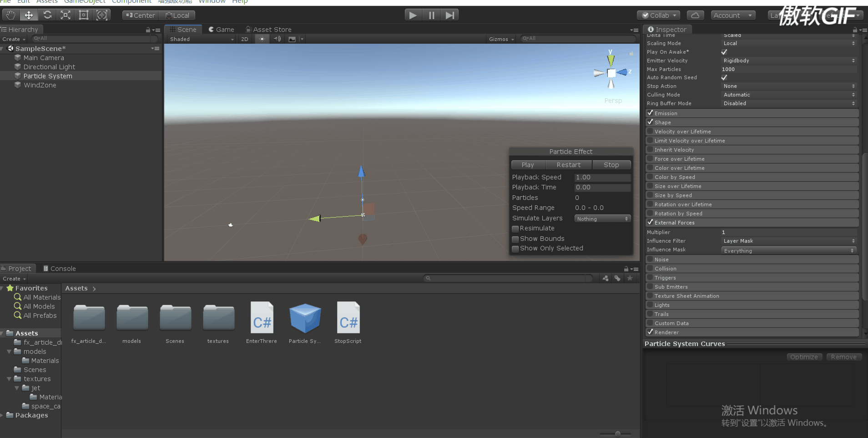
Task: Click the scene orientation gizmo center cube
Action: coord(611,73)
